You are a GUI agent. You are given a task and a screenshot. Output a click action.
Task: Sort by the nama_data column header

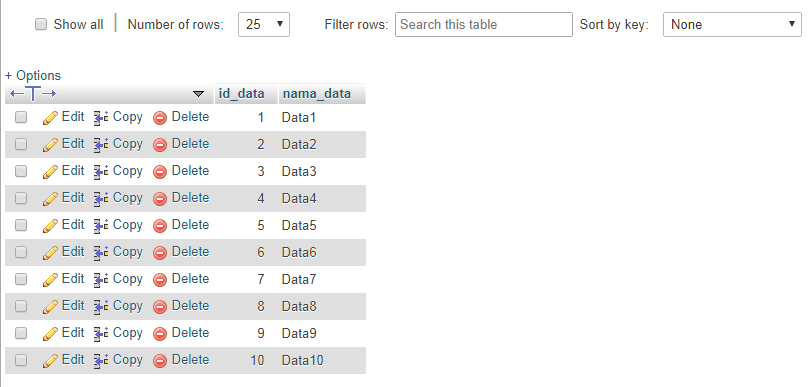(317, 94)
